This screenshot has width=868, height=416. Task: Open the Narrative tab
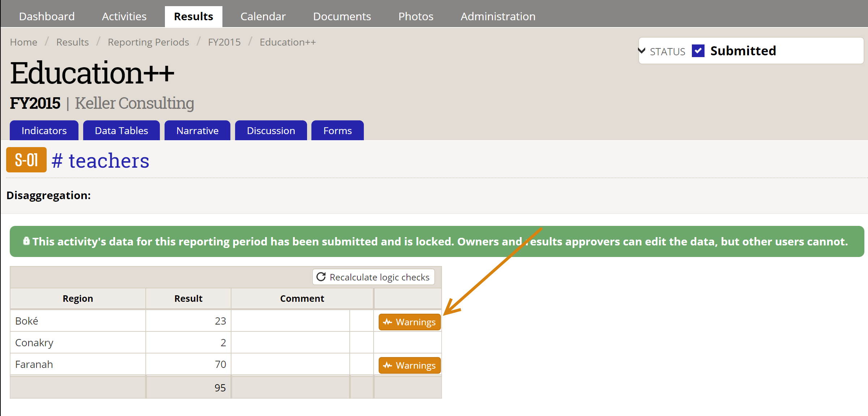tap(197, 130)
